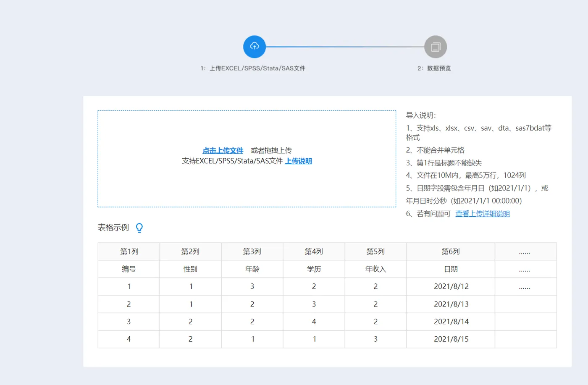Click the 第2列 header cell
Viewport: 588px width, 385px height.
(190, 251)
